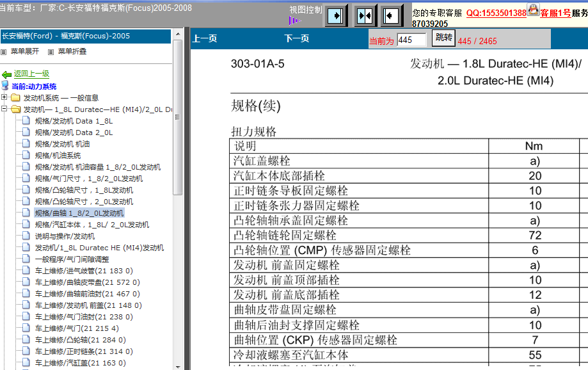Click the Nm column header
The width and height of the screenshot is (588, 370).
pos(534,146)
